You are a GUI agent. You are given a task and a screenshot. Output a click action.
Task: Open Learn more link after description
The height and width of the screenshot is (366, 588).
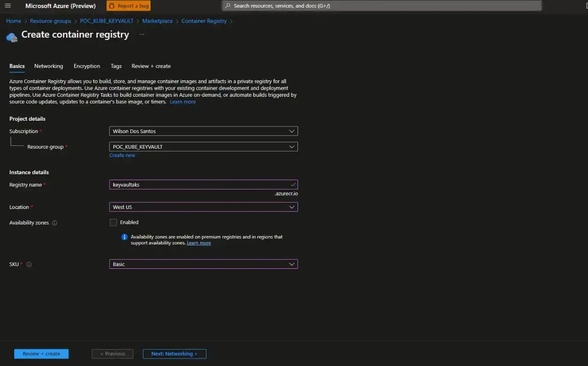183,102
